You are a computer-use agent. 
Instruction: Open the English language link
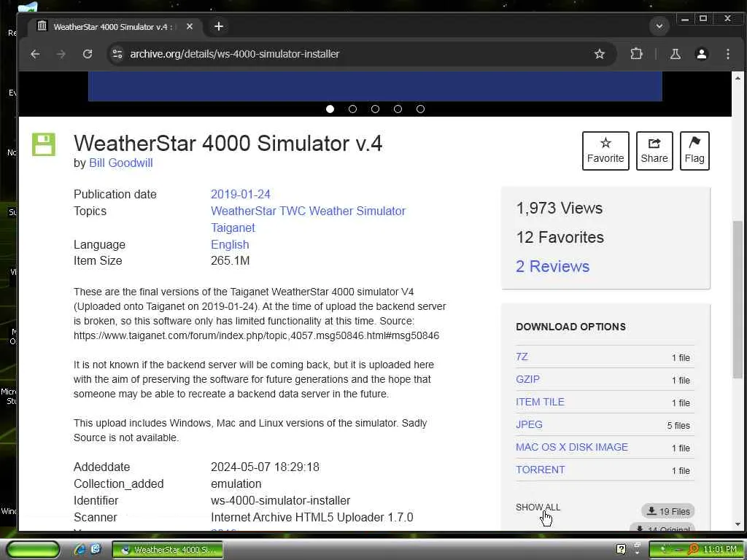[230, 244]
